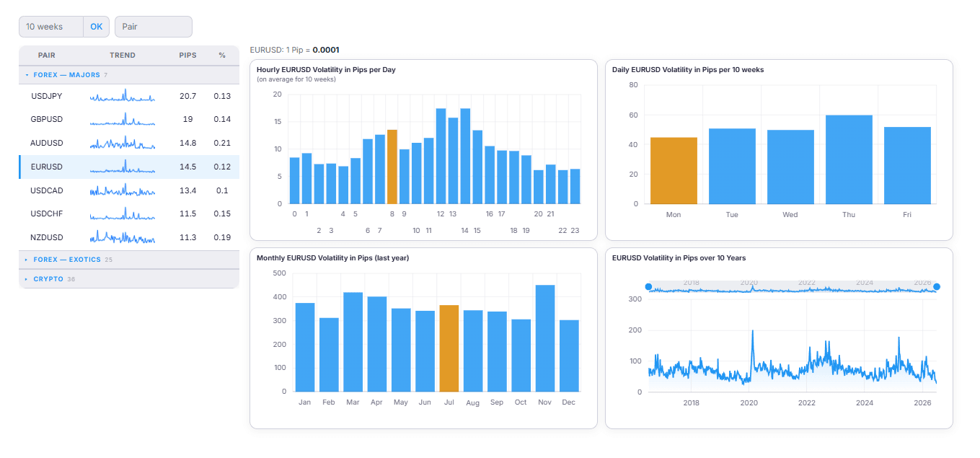980x458 pixels.
Task: Click the USDCAD trend sparkline
Action: (x=123, y=190)
